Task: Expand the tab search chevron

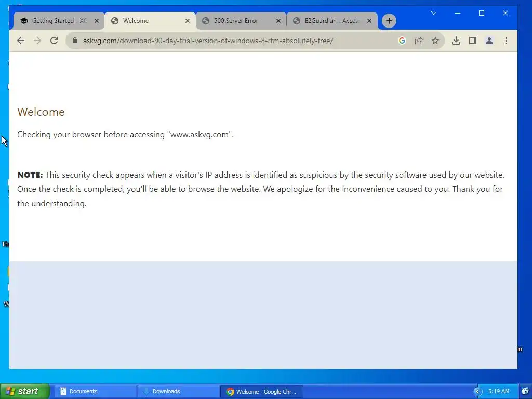Action: [x=434, y=13]
